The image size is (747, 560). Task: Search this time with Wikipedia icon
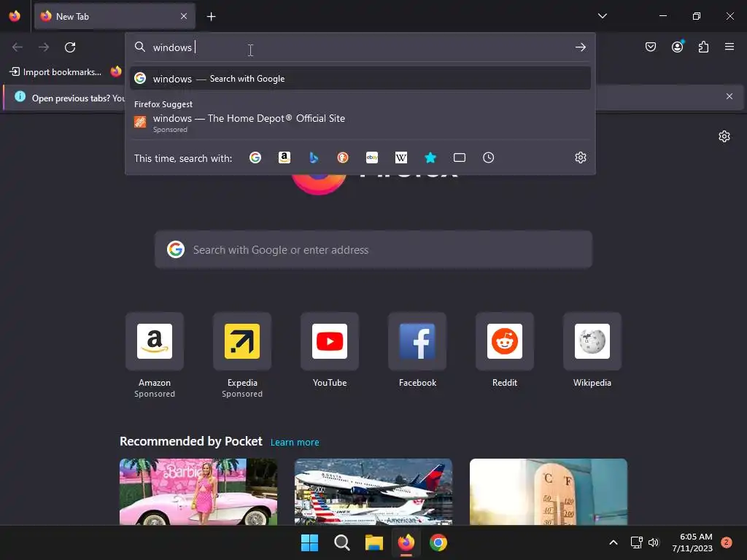click(401, 157)
